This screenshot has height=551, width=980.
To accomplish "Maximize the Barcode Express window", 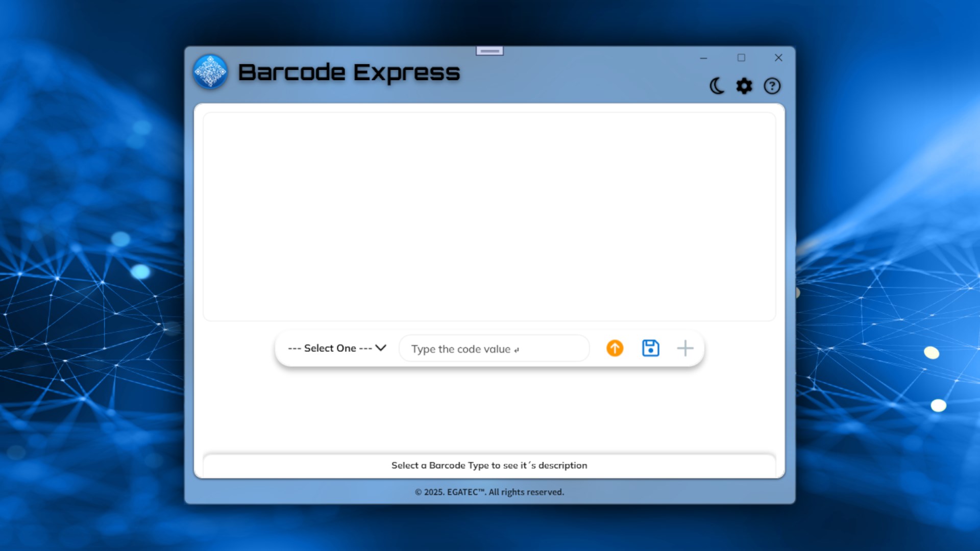I will point(741,58).
